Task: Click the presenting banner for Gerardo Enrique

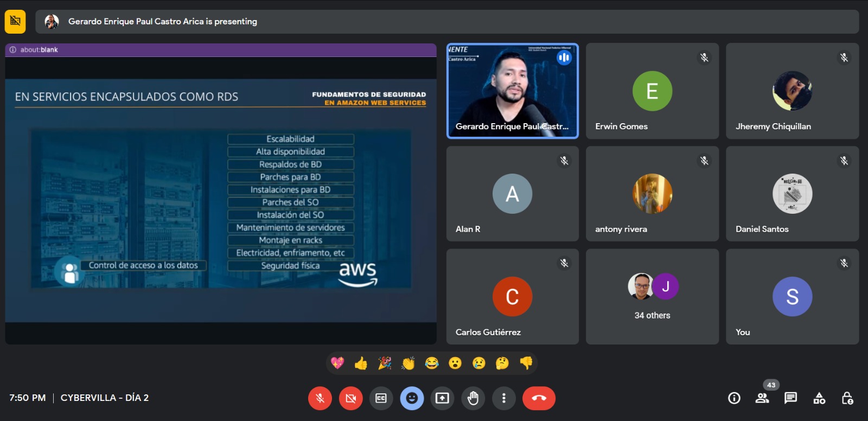Action: click(x=163, y=22)
